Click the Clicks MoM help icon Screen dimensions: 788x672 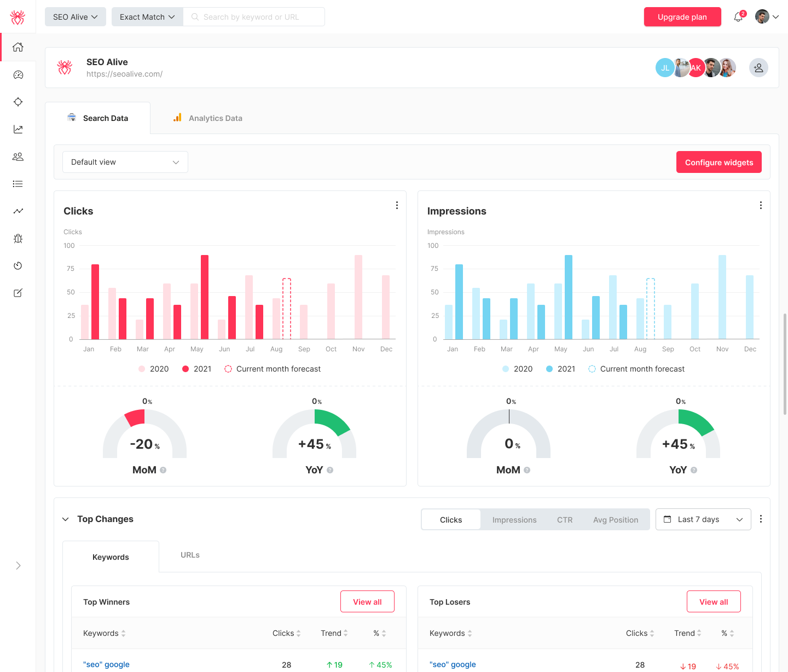[x=163, y=470]
